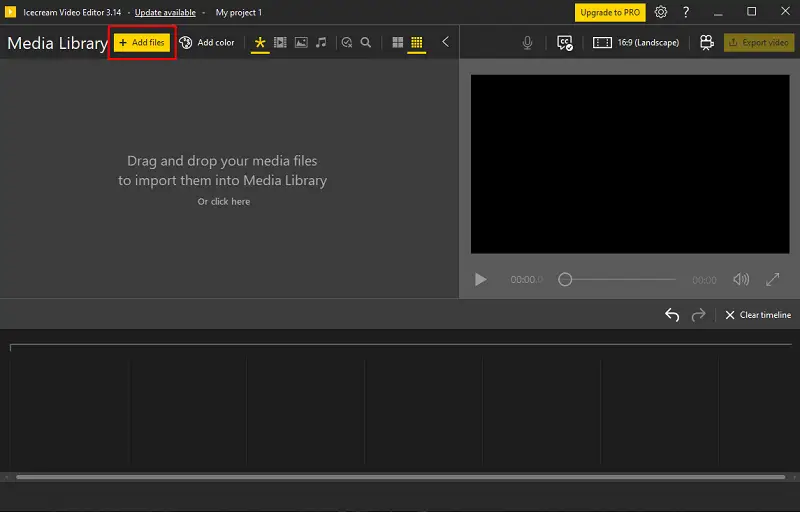The image size is (800, 512).
Task: Click the timeline horizontal scrollbar
Action: tap(401, 477)
